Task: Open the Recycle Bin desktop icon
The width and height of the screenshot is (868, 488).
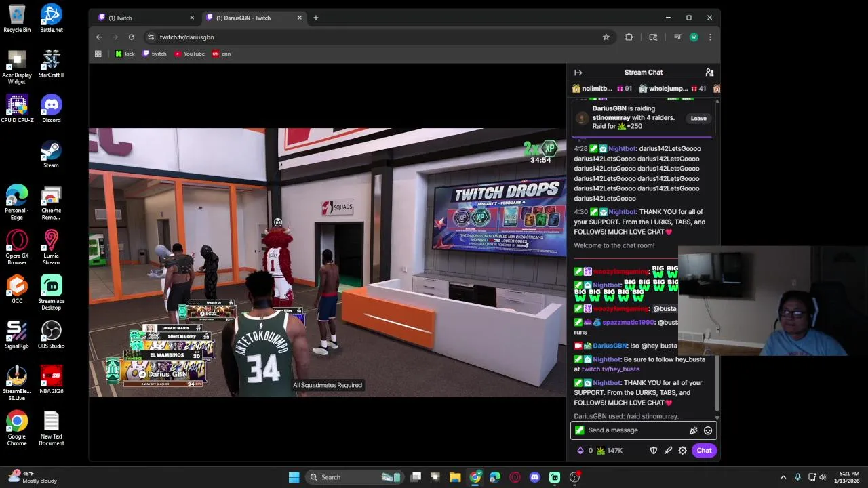Action: pyautogui.click(x=17, y=19)
